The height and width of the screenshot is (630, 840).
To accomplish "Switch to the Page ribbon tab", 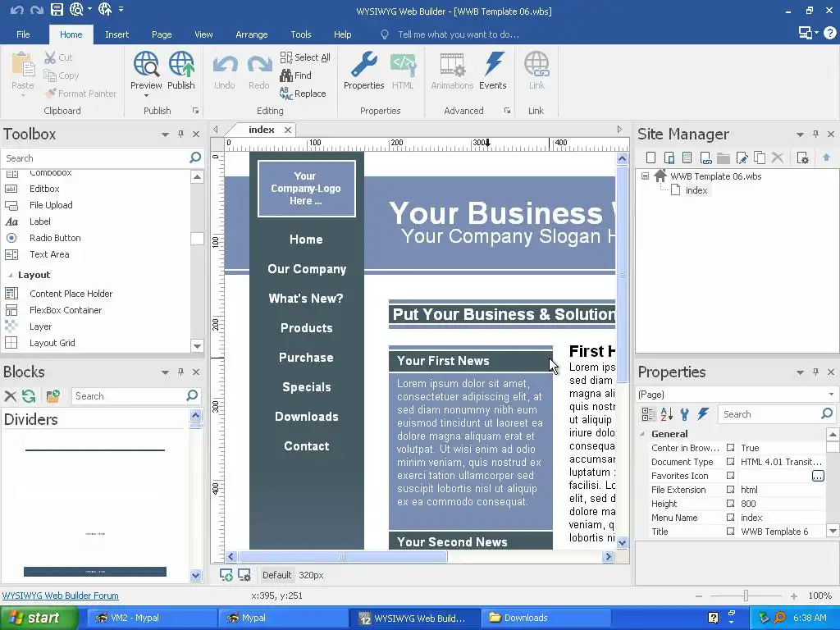I will [x=162, y=34].
